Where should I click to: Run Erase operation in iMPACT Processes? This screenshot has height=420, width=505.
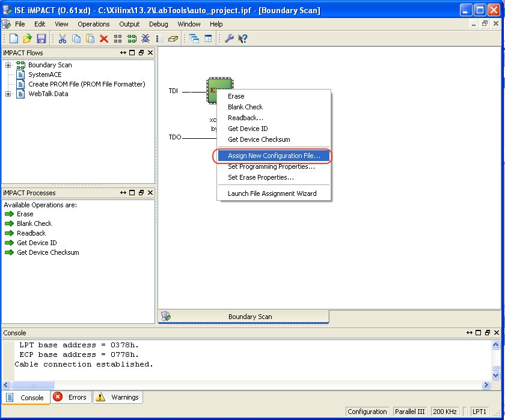[x=19, y=214]
